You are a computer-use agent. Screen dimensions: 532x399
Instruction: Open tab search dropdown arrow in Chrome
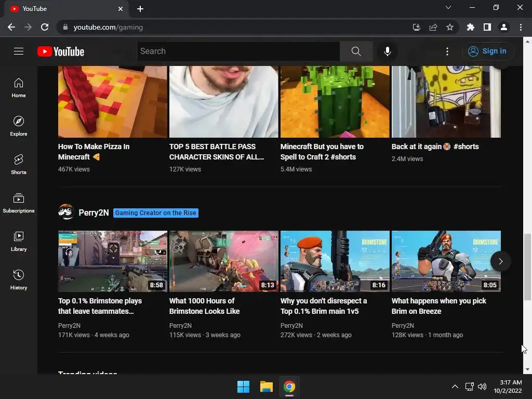click(x=448, y=7)
